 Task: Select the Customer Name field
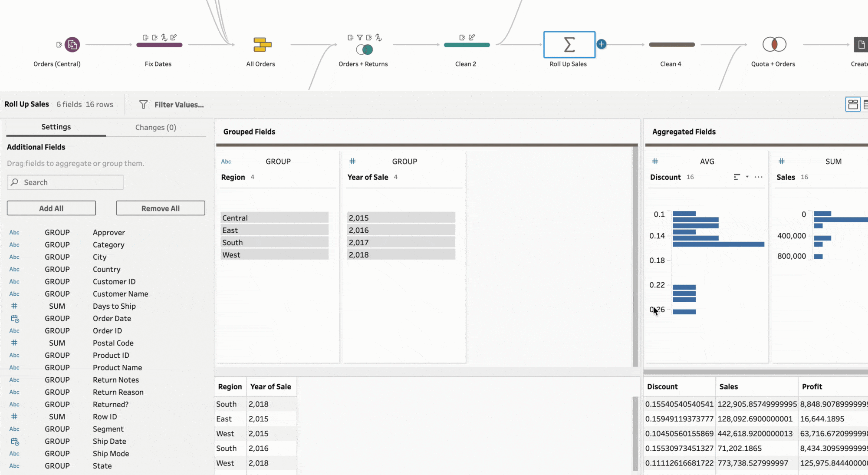tap(120, 294)
